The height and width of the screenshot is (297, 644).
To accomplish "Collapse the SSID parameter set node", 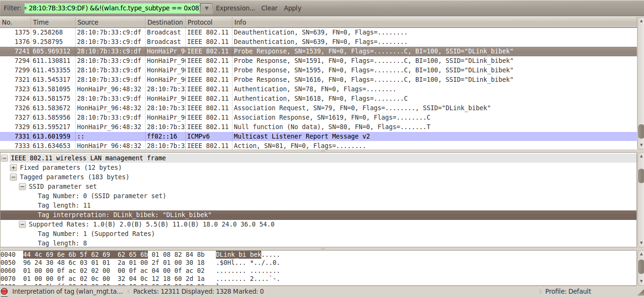I will tap(22, 186).
